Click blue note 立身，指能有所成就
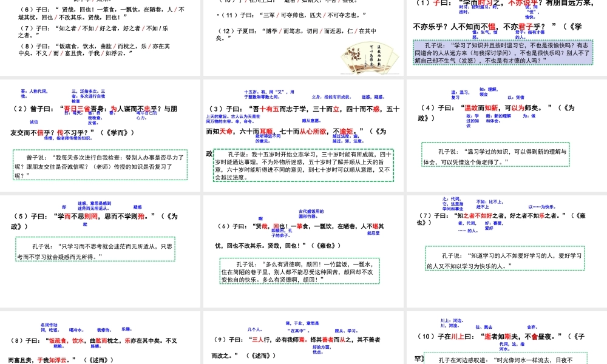607x364 pixels. coord(331,97)
